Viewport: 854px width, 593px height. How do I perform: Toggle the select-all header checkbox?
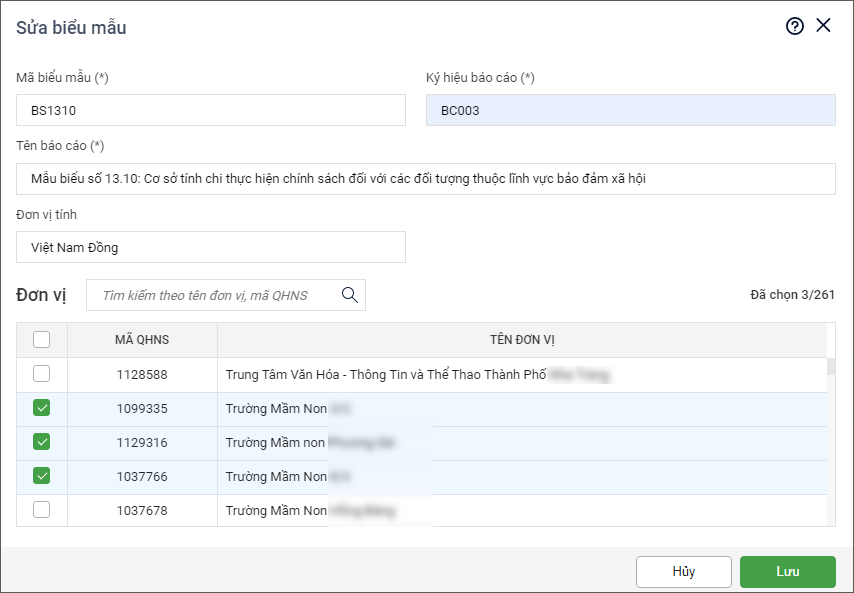[42, 340]
